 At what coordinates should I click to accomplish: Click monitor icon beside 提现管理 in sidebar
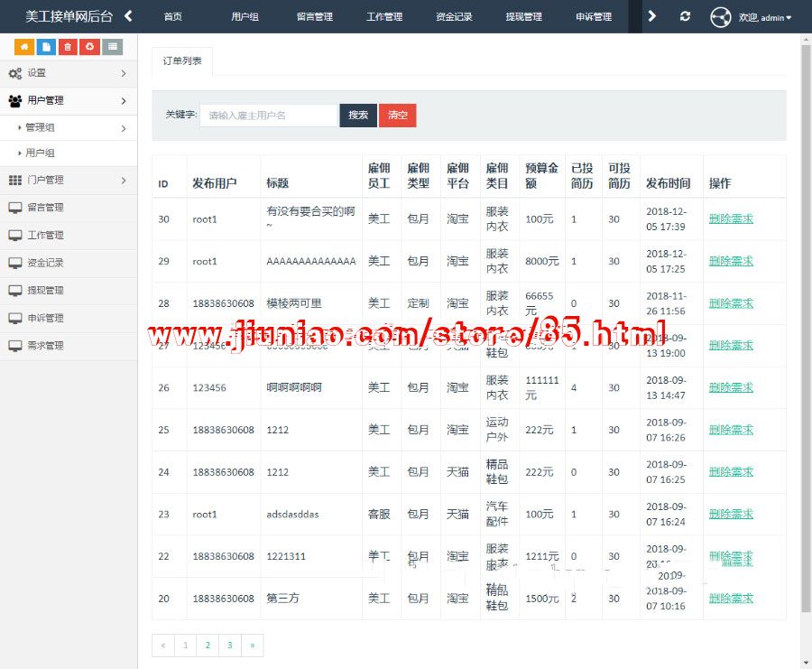(15, 290)
